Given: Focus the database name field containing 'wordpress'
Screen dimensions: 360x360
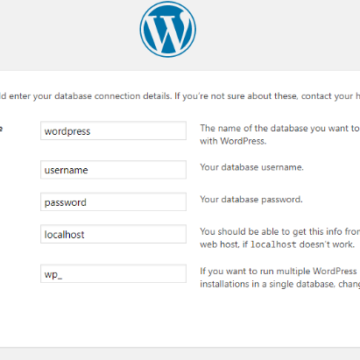Looking at the screenshot, I should pos(113,131).
